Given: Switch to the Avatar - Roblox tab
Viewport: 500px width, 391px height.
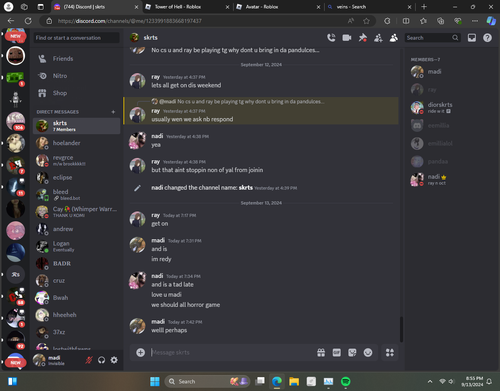Looking at the screenshot, I should [278, 7].
